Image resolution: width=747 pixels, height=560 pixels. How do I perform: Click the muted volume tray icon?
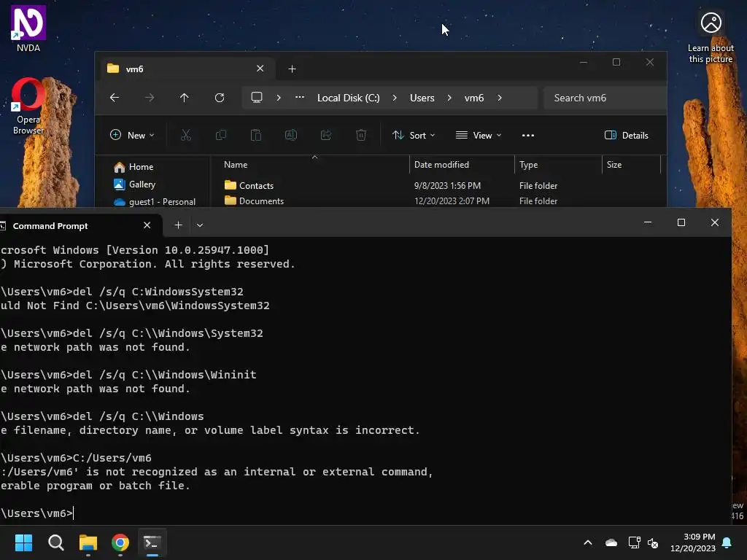(653, 542)
